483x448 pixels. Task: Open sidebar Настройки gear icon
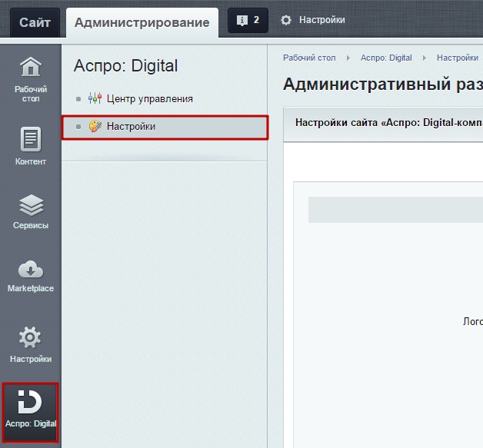tap(30, 337)
